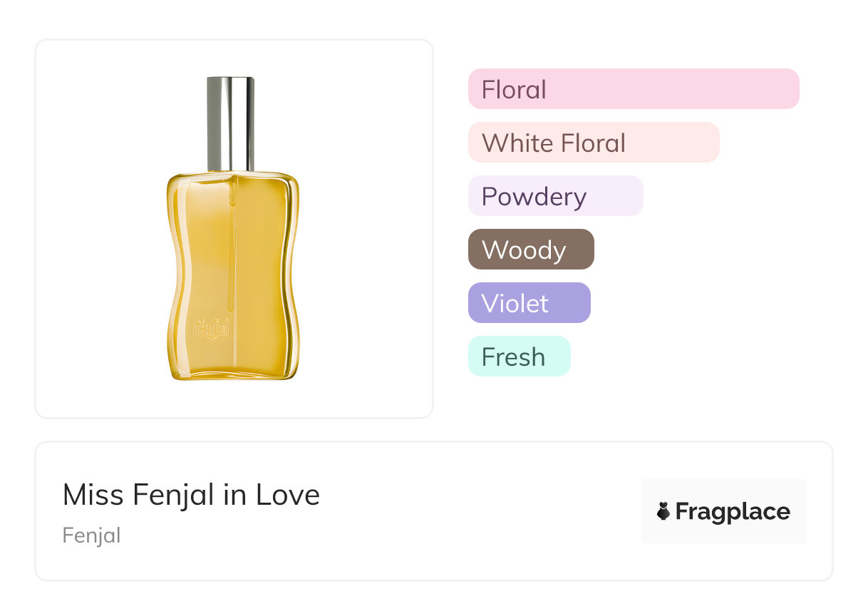Select the Floral accord bar
The width and height of the screenshot is (868, 616).
tap(633, 89)
